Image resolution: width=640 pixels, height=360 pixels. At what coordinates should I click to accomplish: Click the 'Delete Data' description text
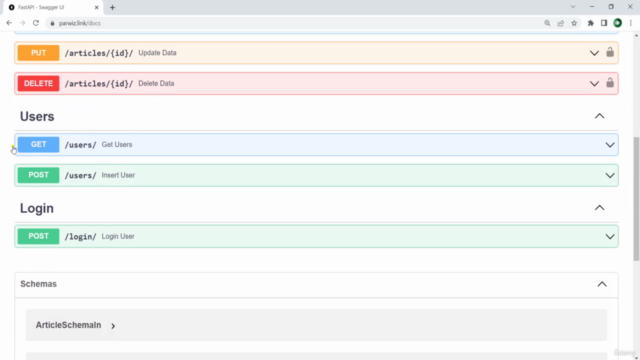pos(156,83)
